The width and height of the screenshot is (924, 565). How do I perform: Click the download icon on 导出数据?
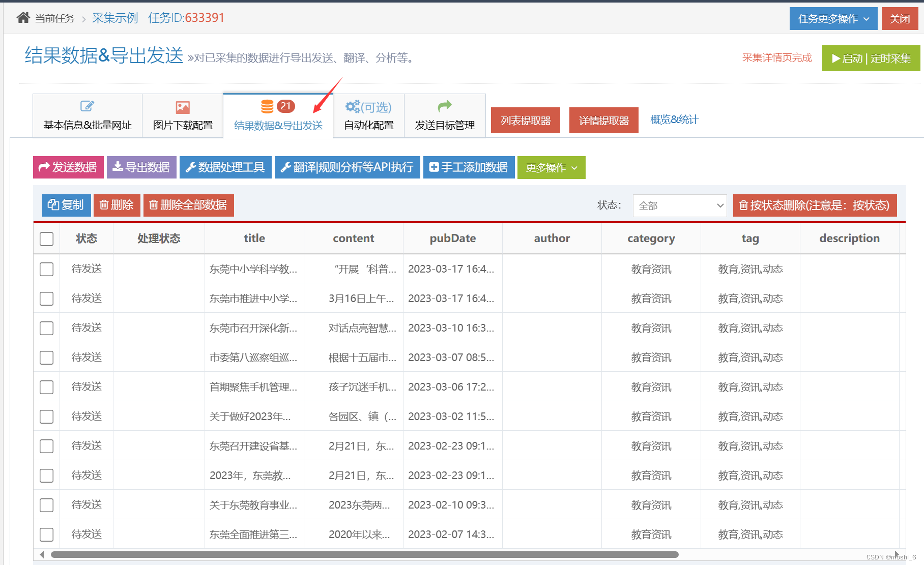coord(118,166)
